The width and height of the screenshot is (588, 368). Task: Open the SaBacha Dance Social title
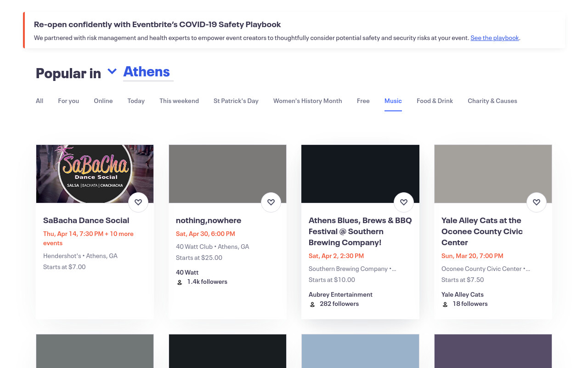click(86, 220)
